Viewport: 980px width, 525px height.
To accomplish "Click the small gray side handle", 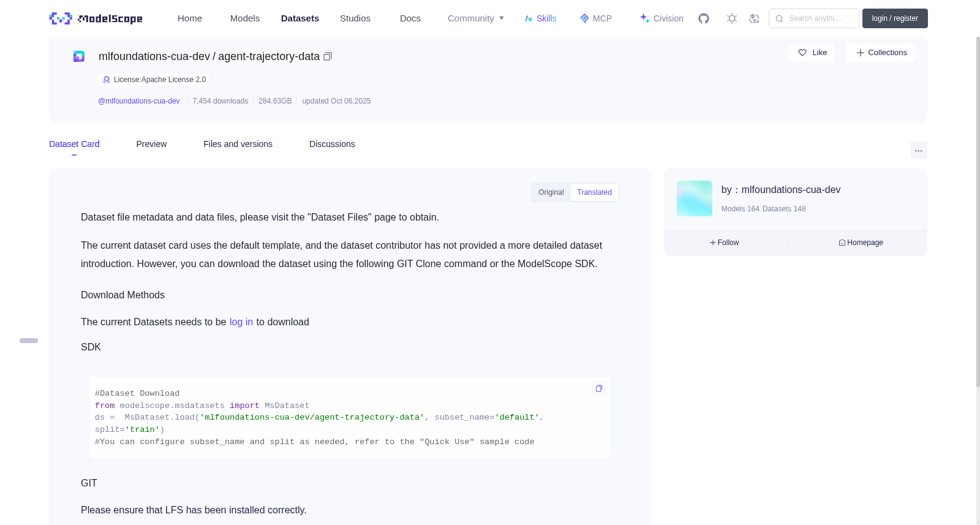I will pos(29,341).
